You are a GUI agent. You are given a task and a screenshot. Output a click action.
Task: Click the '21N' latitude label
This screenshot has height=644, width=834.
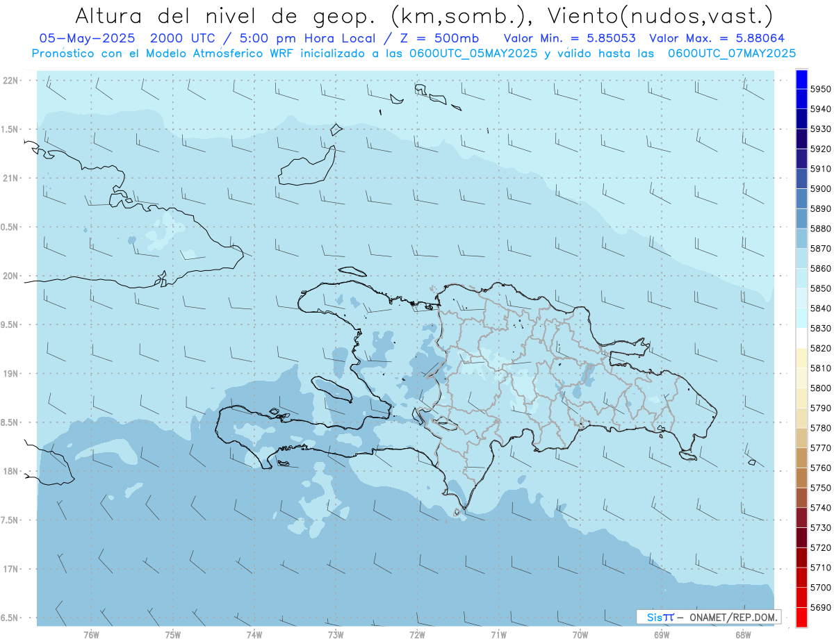point(10,179)
